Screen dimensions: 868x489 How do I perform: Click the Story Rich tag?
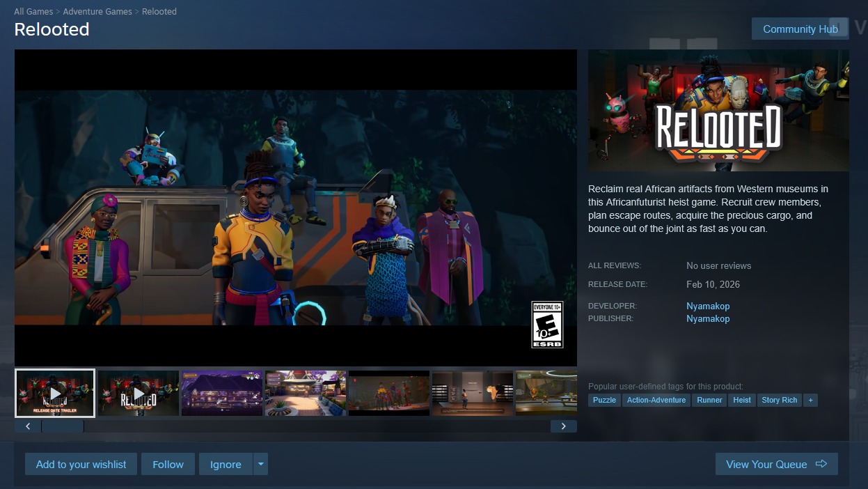(779, 400)
